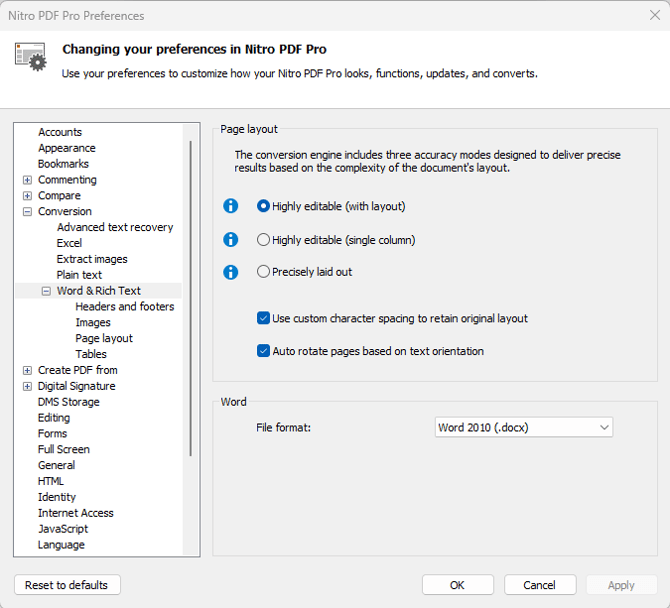The width and height of the screenshot is (670, 608).
Task: Select General preferences
Action: 56,465
